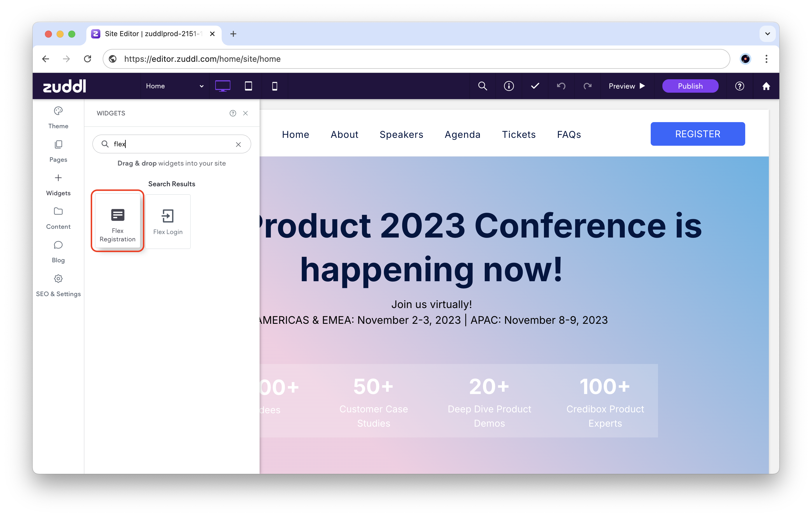Select the Flex Login widget
This screenshot has width=812, height=517.
(168, 221)
